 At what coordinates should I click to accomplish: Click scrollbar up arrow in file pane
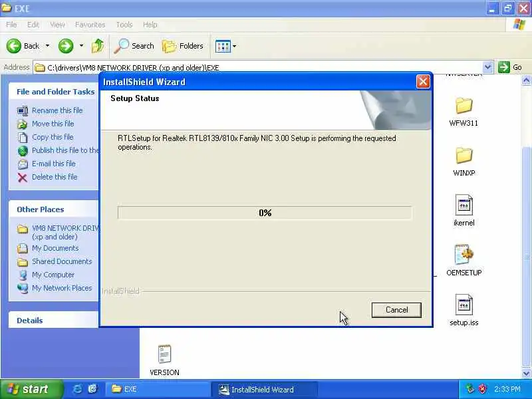[x=526, y=80]
